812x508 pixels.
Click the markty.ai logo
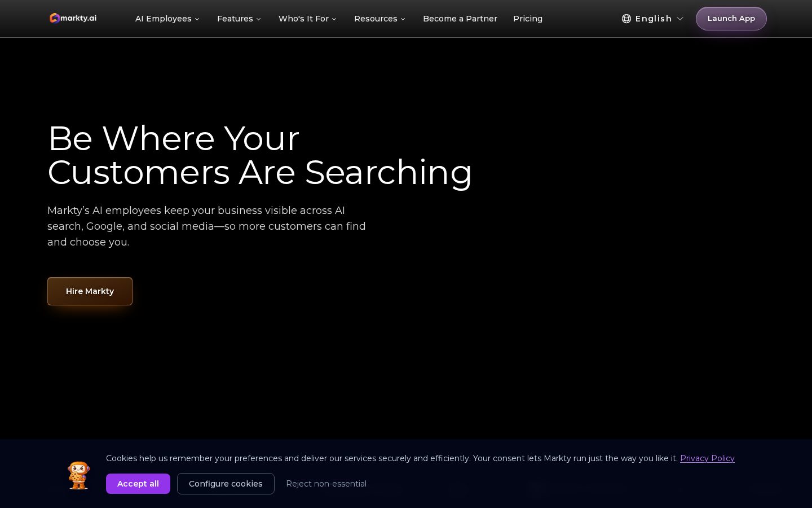pyautogui.click(x=73, y=18)
